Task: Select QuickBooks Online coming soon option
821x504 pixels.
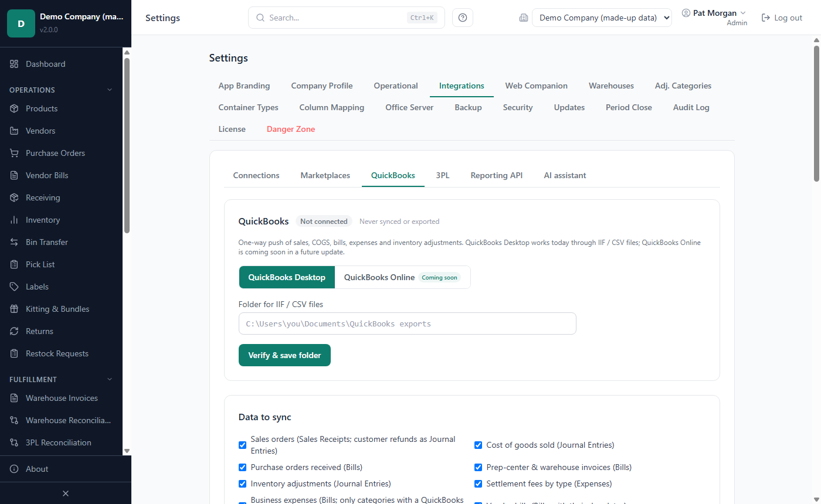Action: click(x=402, y=277)
